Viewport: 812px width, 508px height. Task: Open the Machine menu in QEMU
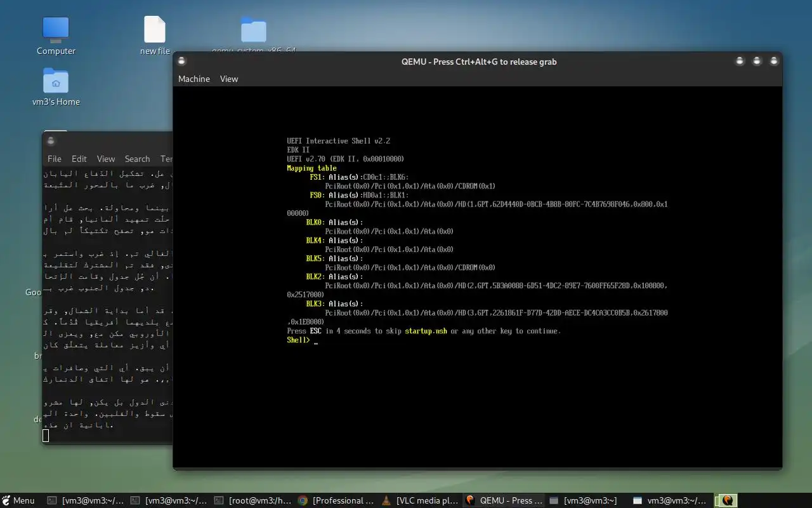tap(194, 79)
